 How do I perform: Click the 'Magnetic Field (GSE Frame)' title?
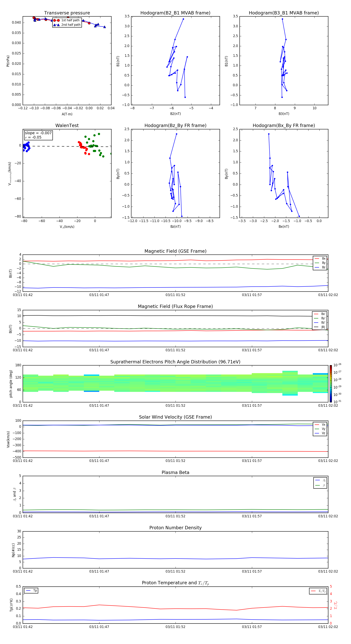pos(175,251)
